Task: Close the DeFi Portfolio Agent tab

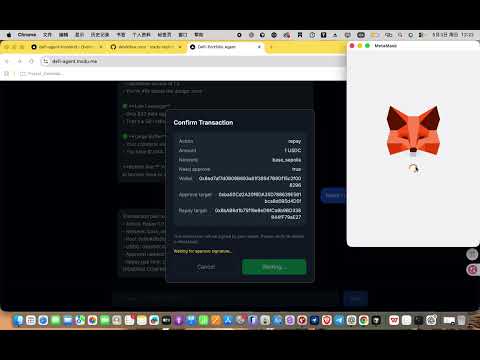Action: [x=259, y=47]
